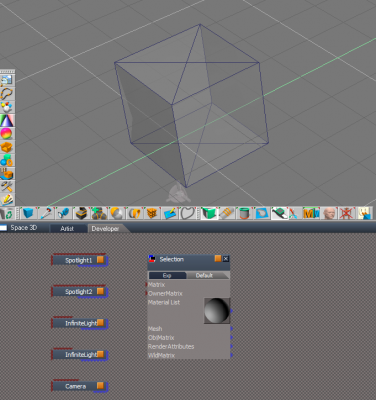Viewport: 376px width, 400px height.
Task: Click the OwnerMatrix connector label
Action: (x=165, y=293)
